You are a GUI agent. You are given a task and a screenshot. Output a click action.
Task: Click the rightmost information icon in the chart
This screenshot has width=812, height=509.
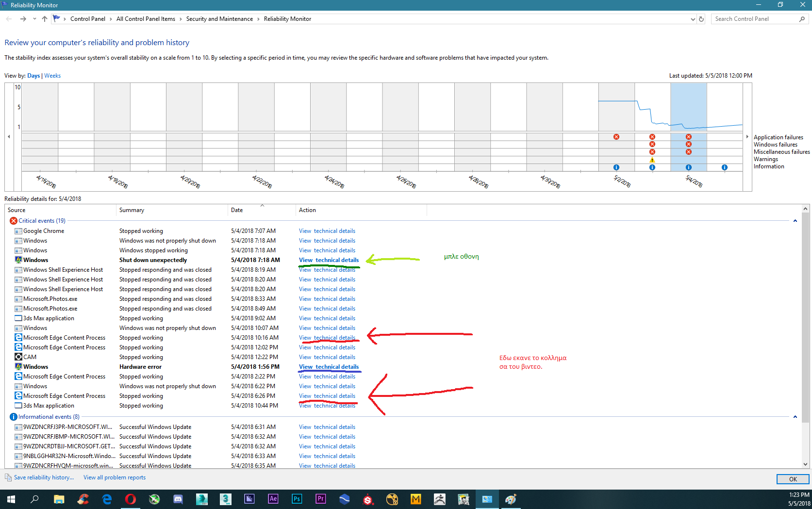(725, 167)
